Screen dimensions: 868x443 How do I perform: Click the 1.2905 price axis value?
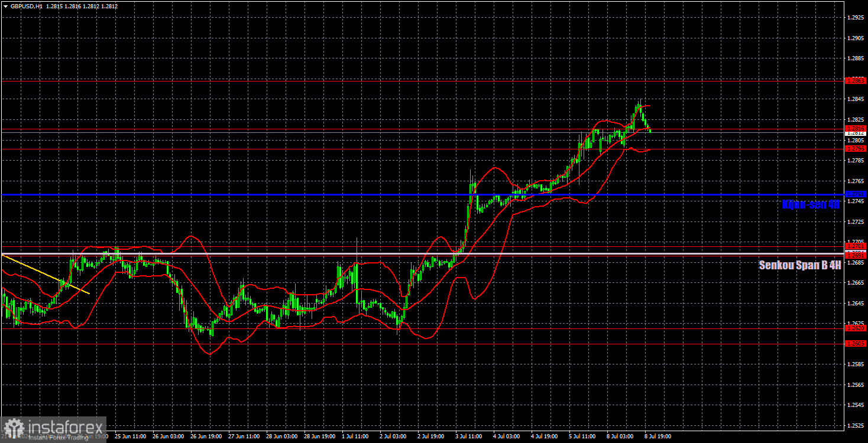[x=855, y=38]
